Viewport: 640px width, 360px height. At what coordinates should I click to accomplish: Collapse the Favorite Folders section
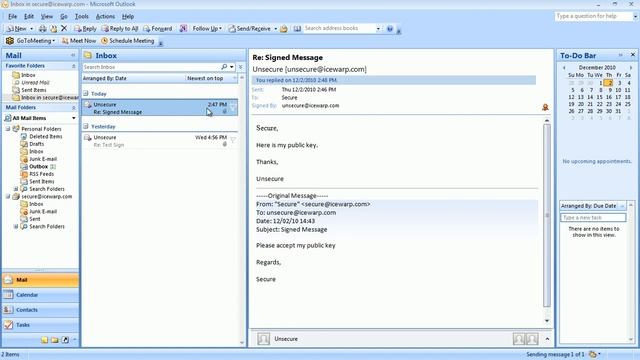(x=73, y=66)
